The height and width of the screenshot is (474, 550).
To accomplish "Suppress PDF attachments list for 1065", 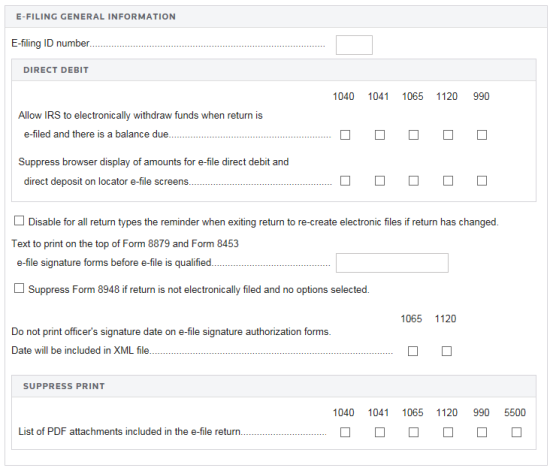I will coord(414,432).
